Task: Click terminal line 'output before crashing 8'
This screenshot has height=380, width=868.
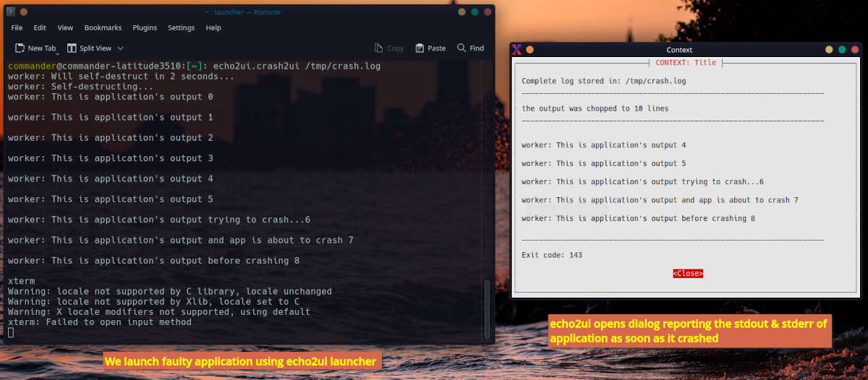Action: click(x=153, y=261)
